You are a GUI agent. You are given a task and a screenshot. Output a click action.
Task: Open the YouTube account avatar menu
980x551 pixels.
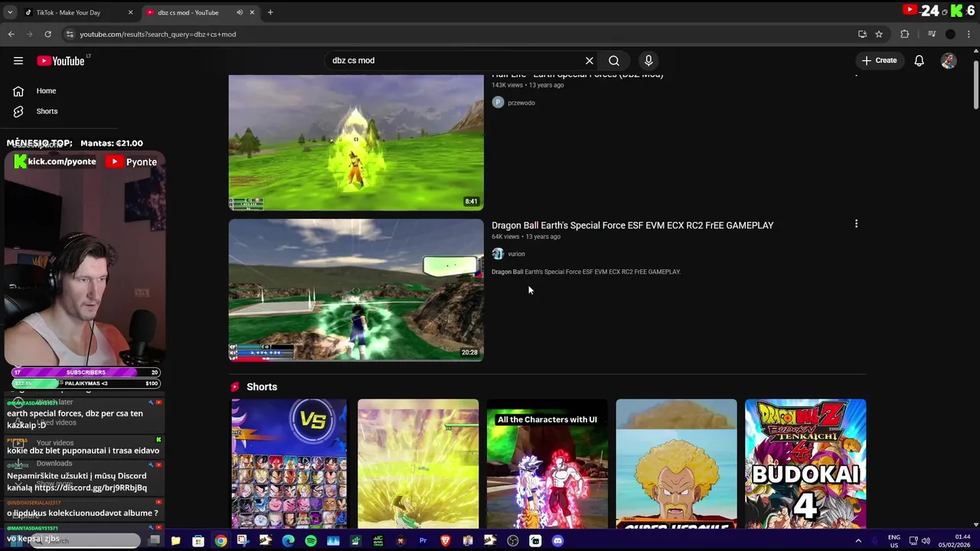tap(949, 60)
